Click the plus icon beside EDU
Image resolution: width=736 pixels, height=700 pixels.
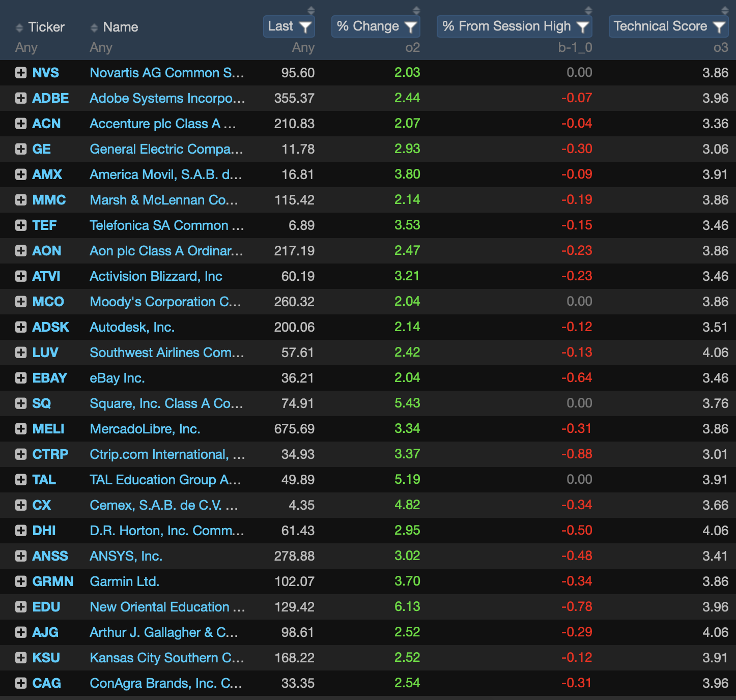[x=21, y=607]
